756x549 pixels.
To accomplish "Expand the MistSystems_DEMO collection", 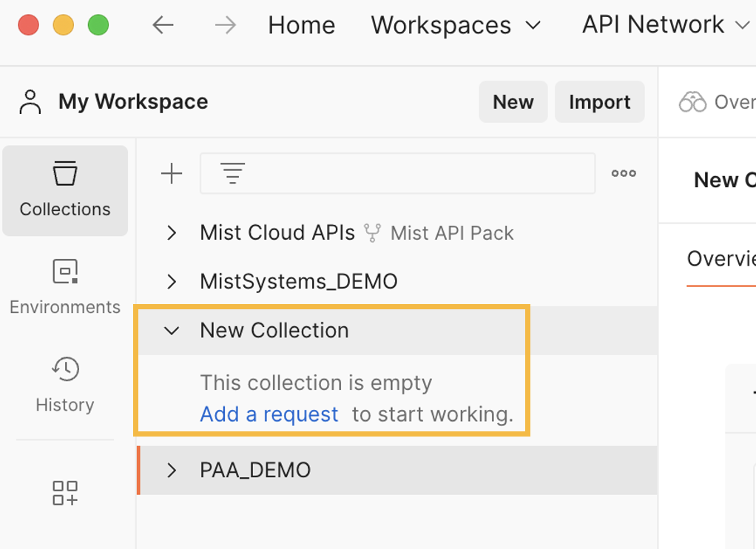I will [x=172, y=282].
